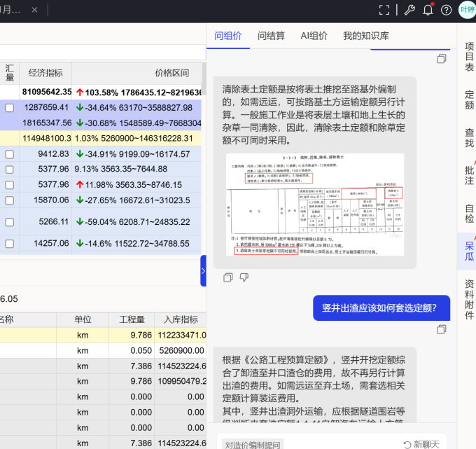Collapse the chat panel with the blue arrow handle
Image resolution: width=476 pixels, height=449 pixels.
pyautogui.click(x=203, y=270)
